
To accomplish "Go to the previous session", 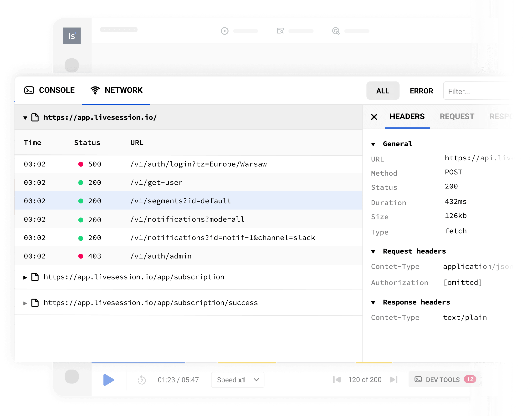I will pyautogui.click(x=337, y=380).
